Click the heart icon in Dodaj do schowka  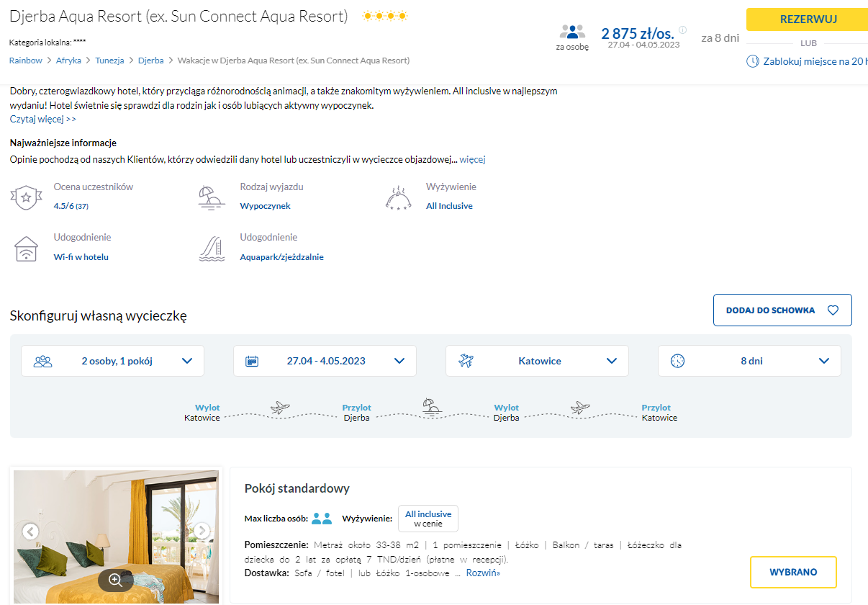833,310
